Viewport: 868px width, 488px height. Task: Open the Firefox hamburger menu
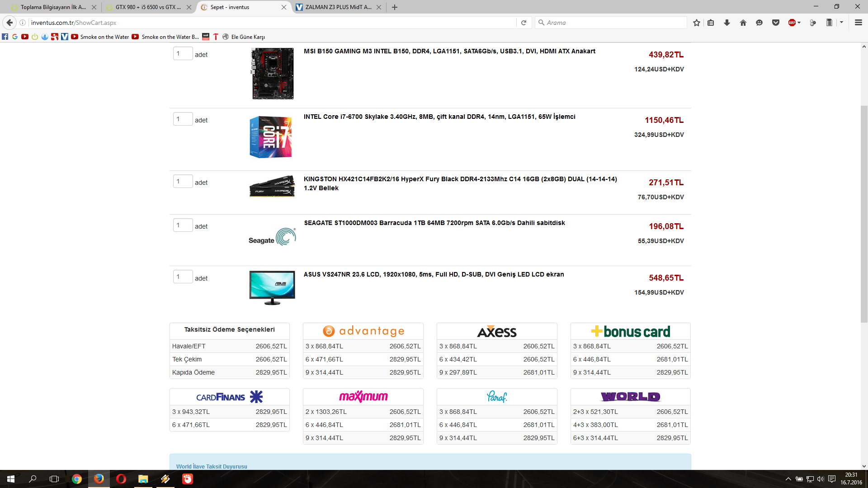click(858, 23)
